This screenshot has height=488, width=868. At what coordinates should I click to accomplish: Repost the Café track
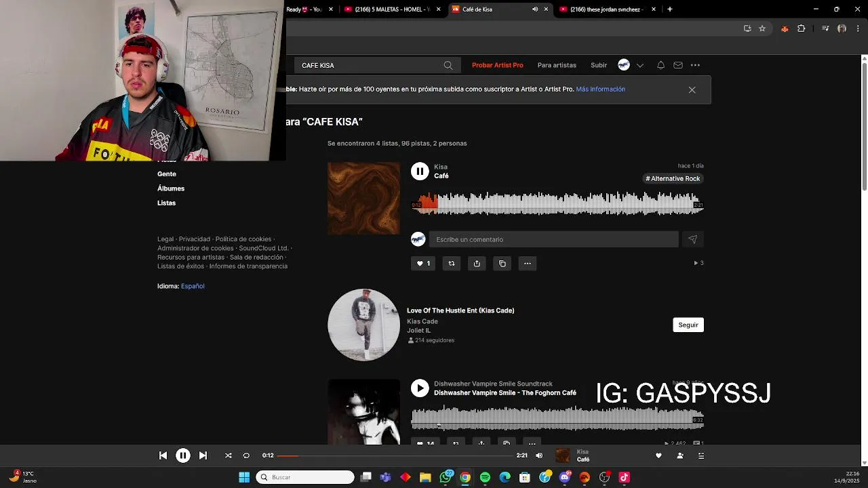[x=452, y=264]
